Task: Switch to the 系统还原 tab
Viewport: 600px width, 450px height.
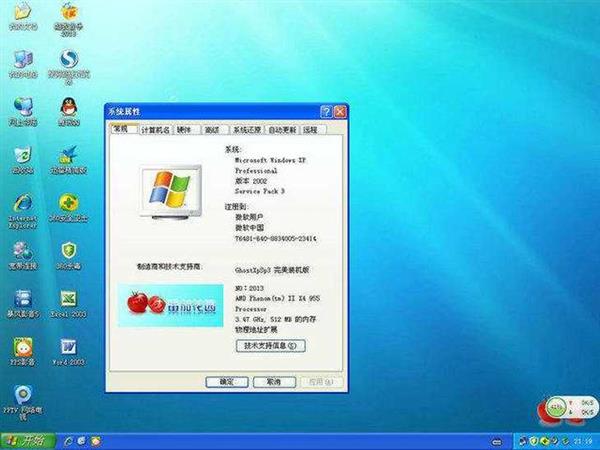Action: [247, 130]
